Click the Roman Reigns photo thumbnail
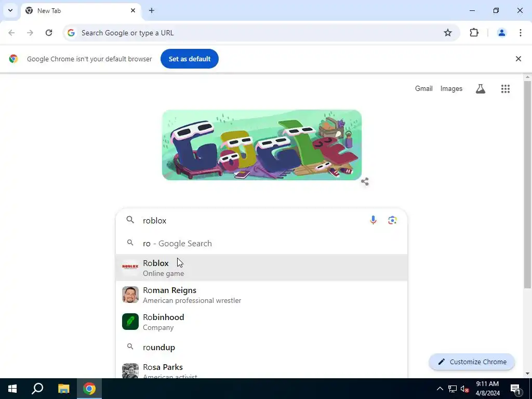 pos(130,295)
